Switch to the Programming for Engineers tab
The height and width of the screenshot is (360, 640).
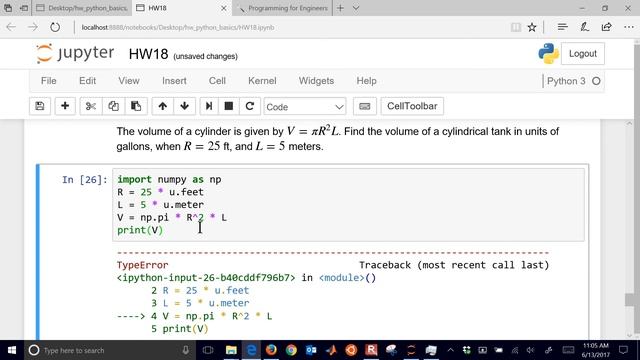(x=282, y=8)
